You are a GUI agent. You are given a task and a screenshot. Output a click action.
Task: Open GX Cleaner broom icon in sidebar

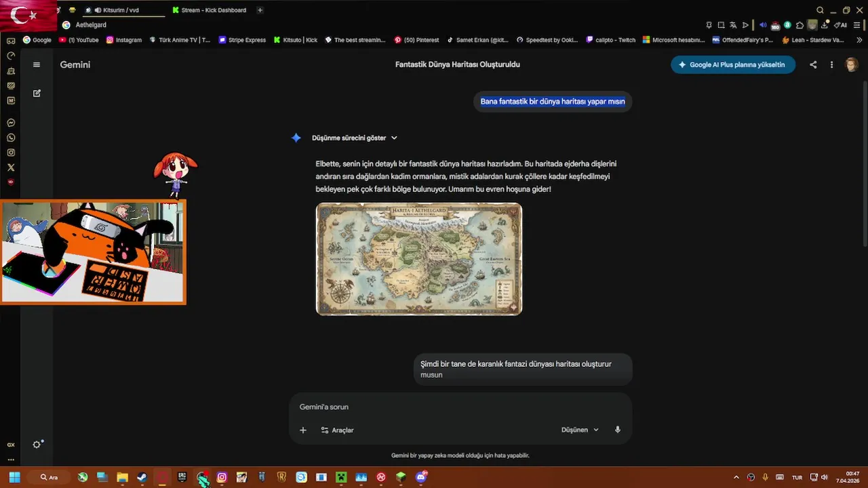11,70
